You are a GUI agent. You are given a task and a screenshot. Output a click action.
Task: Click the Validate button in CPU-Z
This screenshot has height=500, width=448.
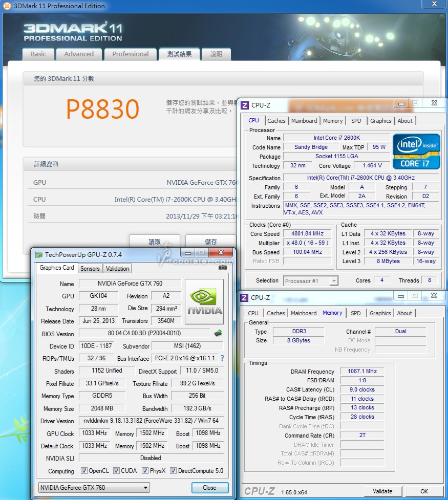(382, 491)
